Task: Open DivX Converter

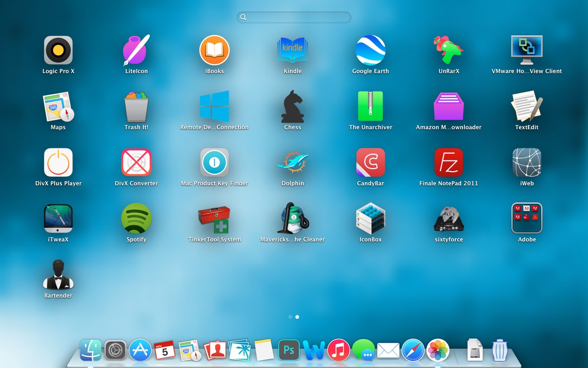Action: coord(136,162)
